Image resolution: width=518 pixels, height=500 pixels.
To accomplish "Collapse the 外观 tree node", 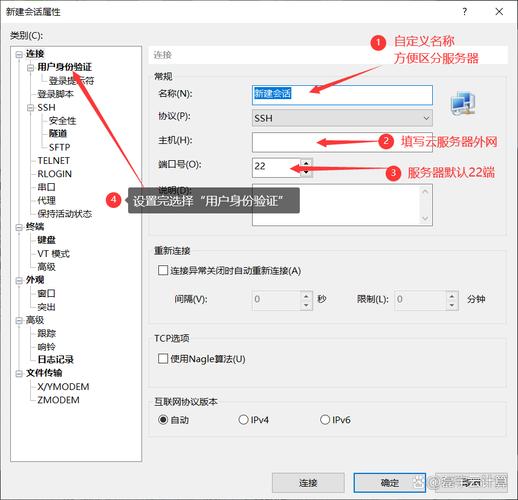I will coord(19,280).
